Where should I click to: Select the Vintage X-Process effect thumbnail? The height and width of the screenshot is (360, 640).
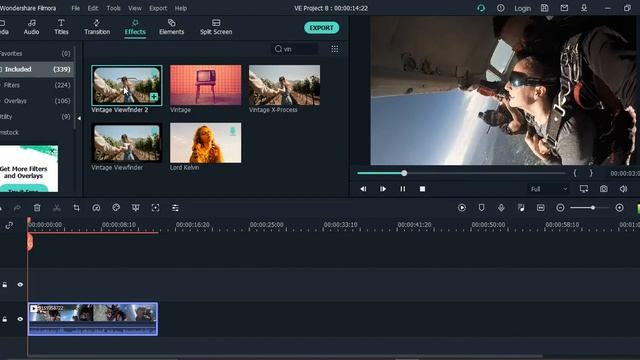tap(284, 85)
